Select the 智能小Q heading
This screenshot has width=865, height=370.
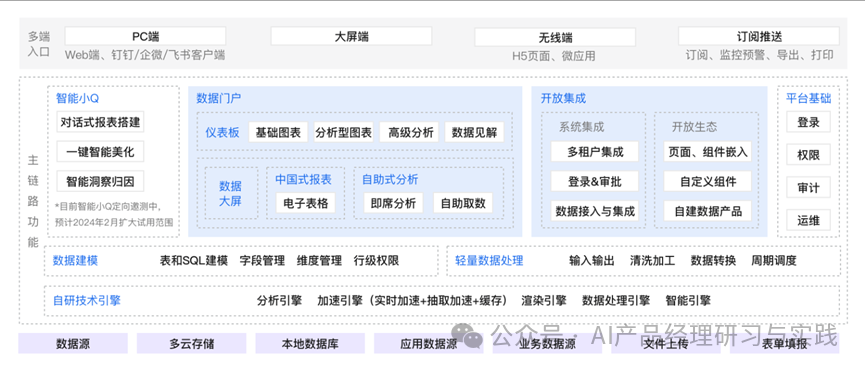pos(77,98)
